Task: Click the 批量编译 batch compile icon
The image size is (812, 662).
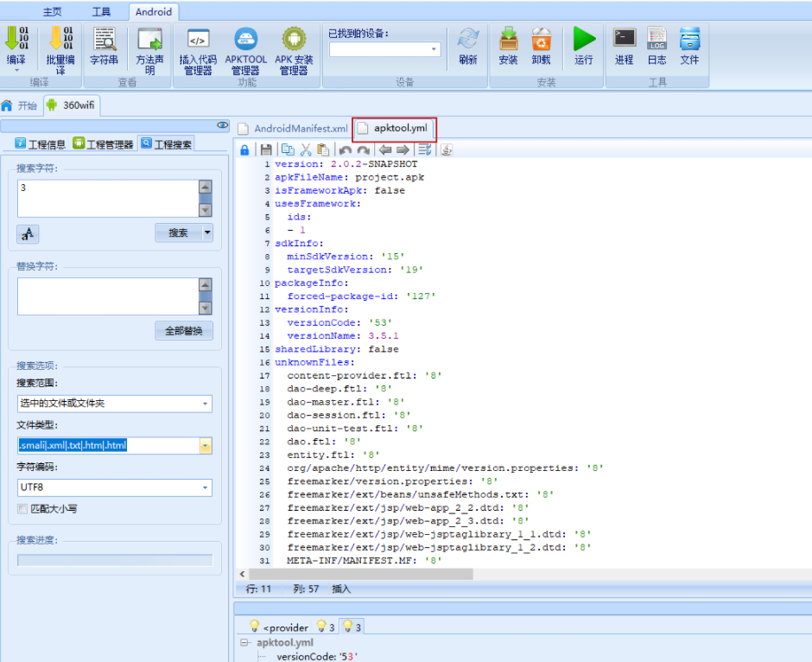Action: click(60, 40)
